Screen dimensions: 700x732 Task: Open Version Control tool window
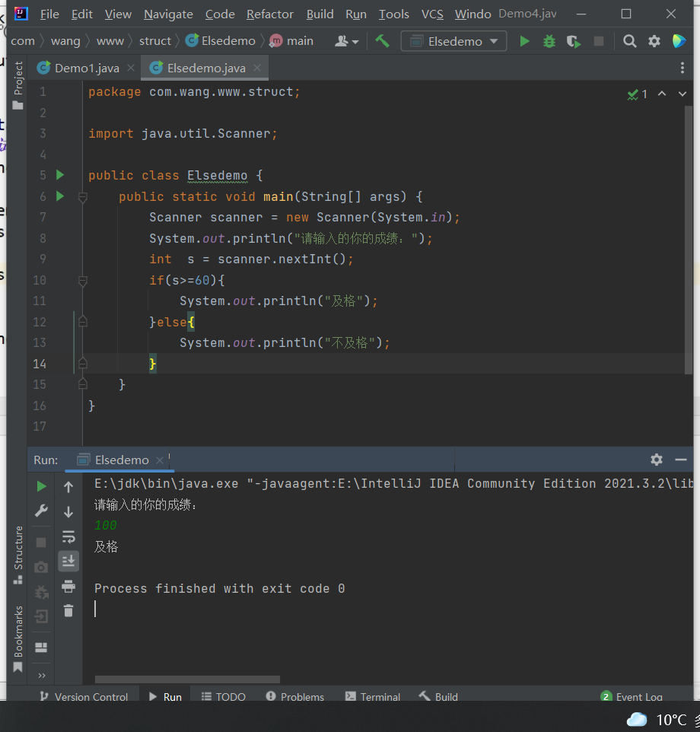coord(84,696)
